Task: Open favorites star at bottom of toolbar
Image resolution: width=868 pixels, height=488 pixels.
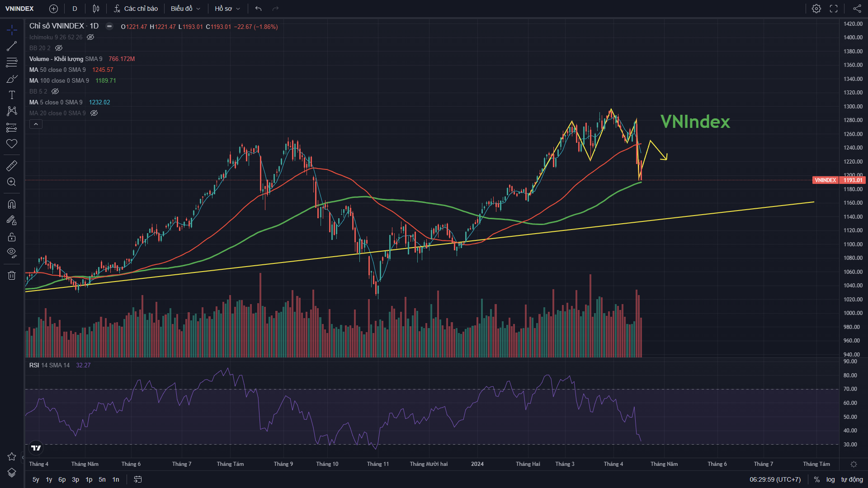Action: pyautogui.click(x=12, y=456)
